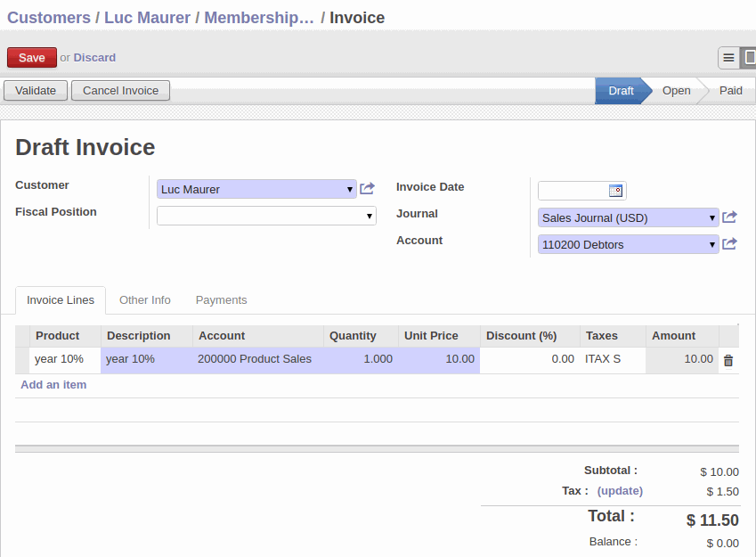Delete the year 10% invoice line
This screenshot has height=557, width=756.
click(728, 360)
